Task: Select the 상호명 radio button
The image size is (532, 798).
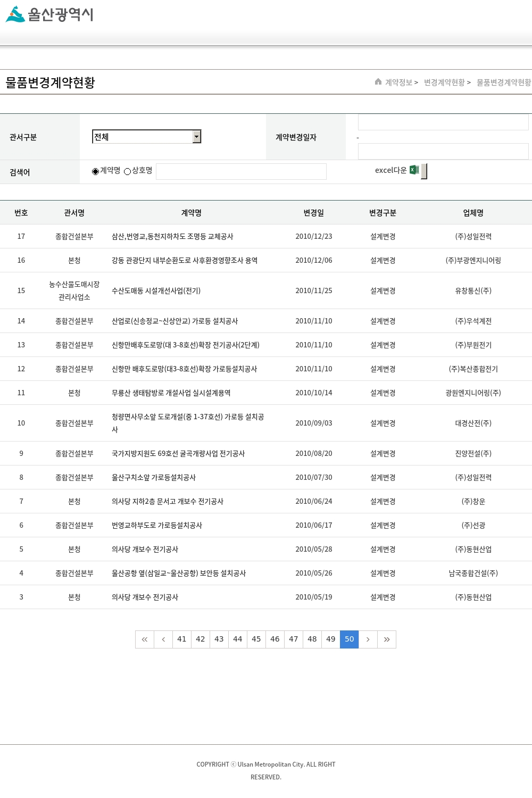Action: (128, 171)
